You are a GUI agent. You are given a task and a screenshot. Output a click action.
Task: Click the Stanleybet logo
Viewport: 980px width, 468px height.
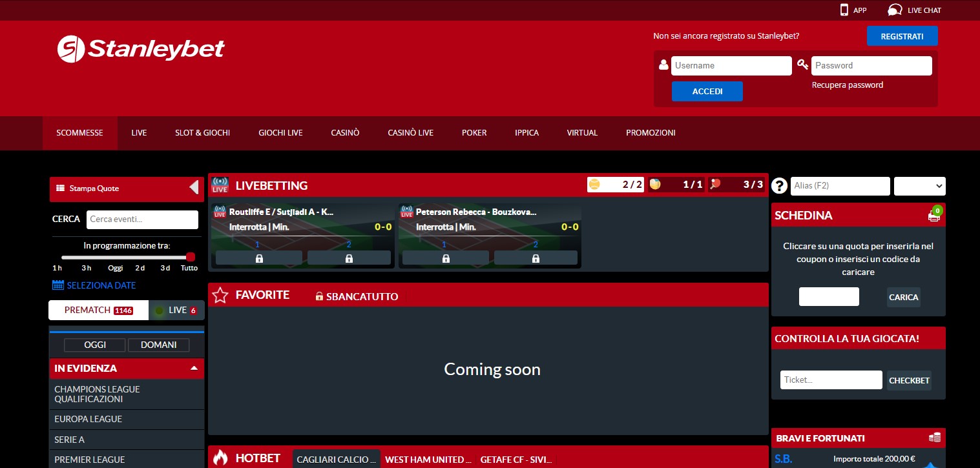point(141,49)
